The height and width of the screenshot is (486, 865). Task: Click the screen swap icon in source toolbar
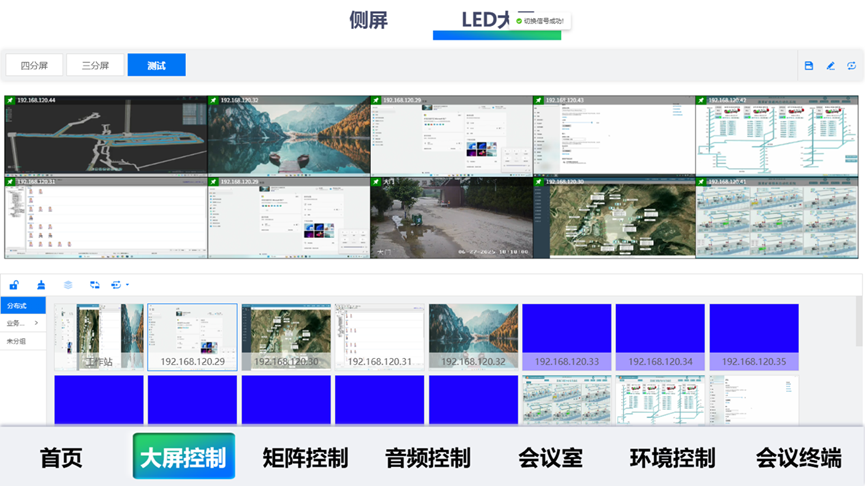(94, 285)
